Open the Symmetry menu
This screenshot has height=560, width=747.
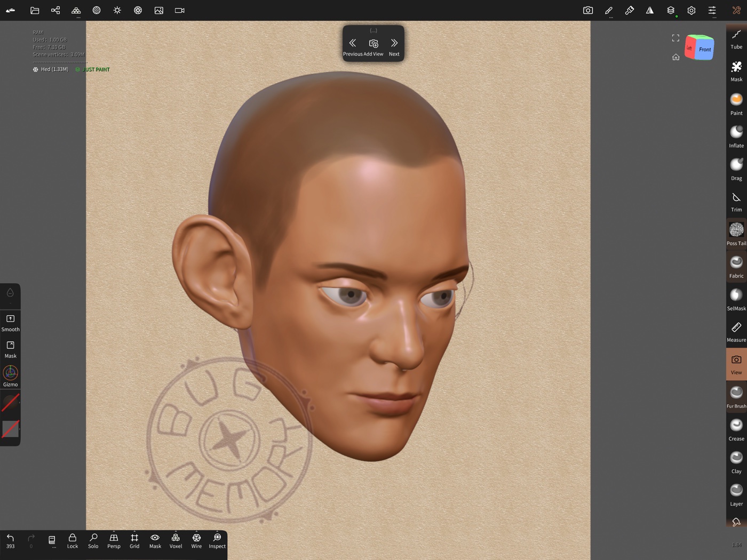(650, 10)
